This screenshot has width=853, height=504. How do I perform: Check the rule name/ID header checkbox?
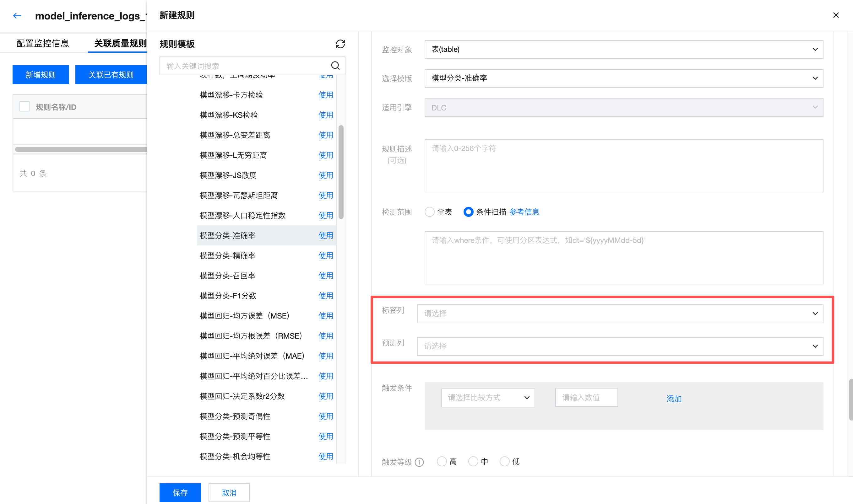(x=24, y=107)
